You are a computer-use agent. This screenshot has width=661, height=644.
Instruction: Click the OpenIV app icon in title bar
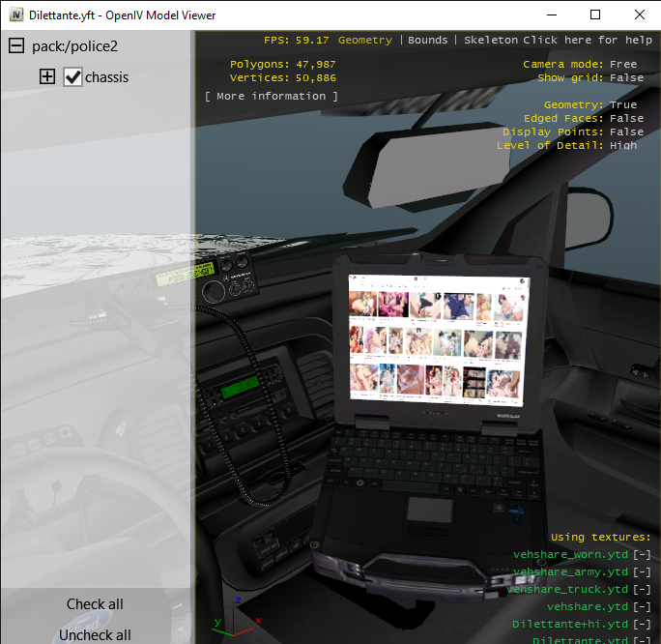pyautogui.click(x=16, y=15)
